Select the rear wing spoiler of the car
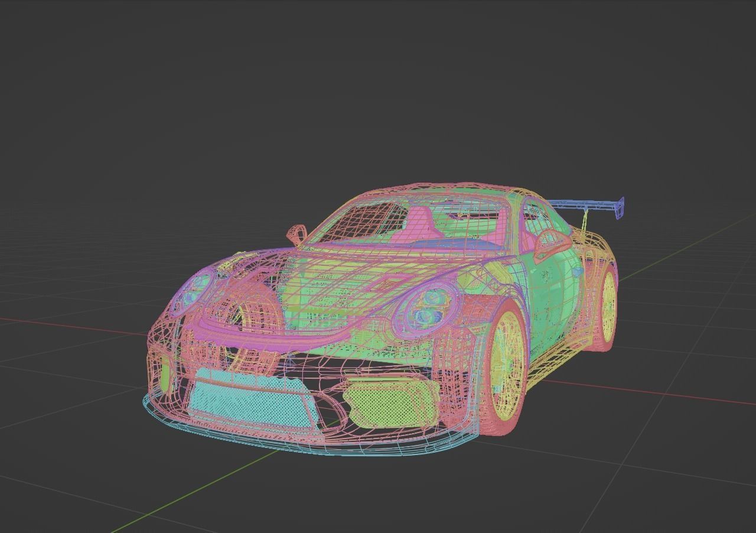 point(588,206)
